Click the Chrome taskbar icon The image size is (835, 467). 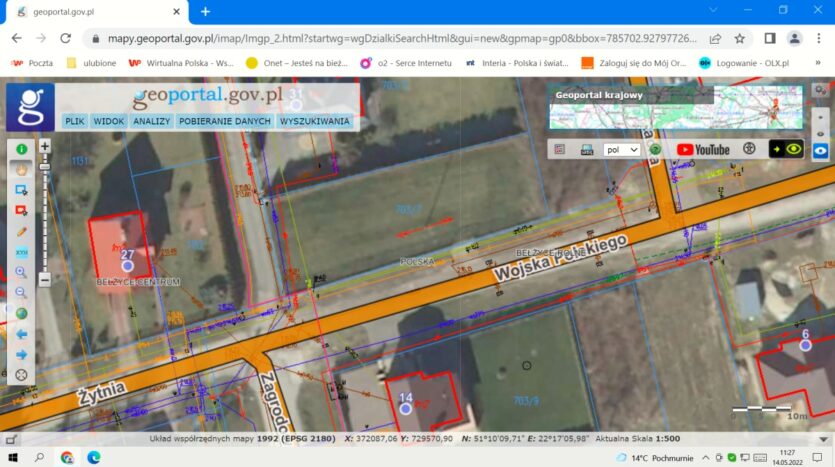[x=67, y=457]
